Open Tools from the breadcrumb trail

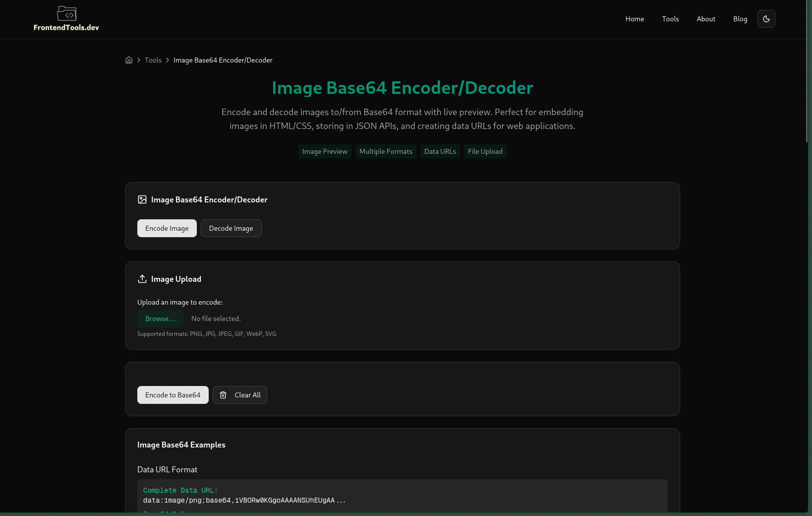153,60
